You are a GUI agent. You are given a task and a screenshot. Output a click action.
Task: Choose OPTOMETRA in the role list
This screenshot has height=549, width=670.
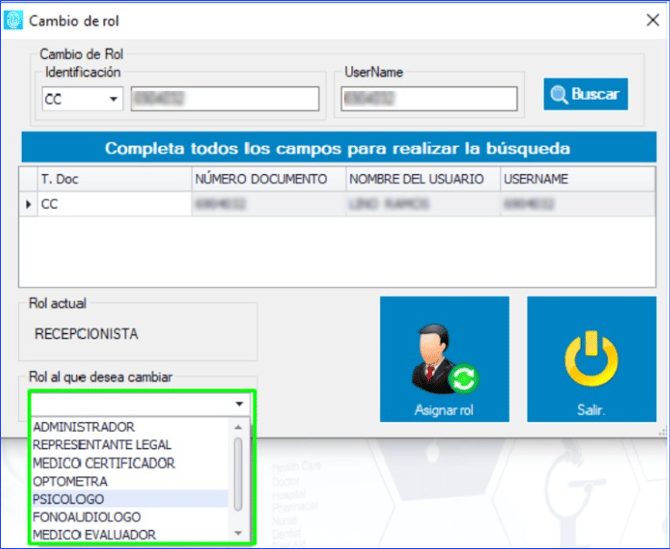[71, 481]
